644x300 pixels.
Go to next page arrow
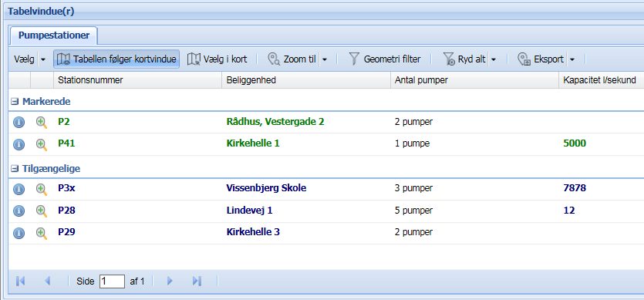click(x=170, y=281)
